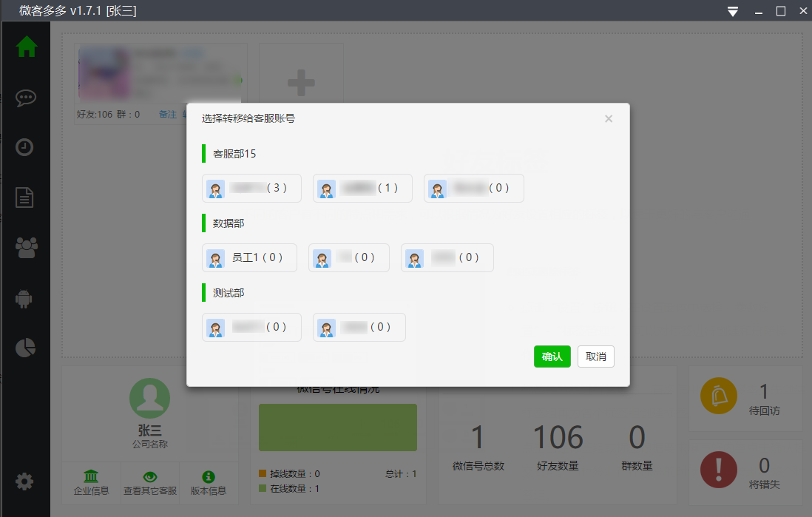Click 在线数量 : 1 legend entry
This screenshot has height=517, width=812.
click(x=289, y=488)
